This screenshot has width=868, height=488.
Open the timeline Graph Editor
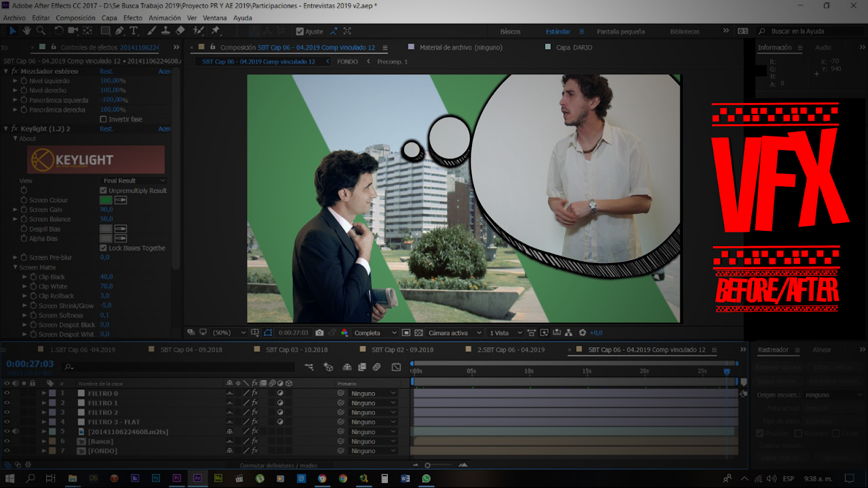pyautogui.click(x=397, y=367)
